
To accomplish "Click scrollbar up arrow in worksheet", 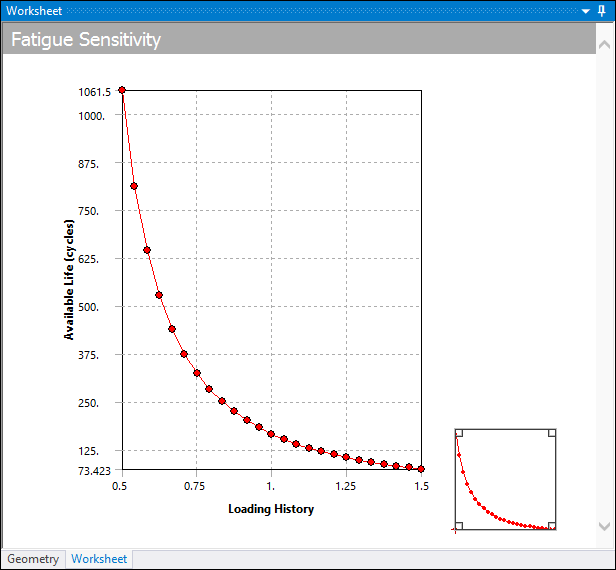I will coord(604,44).
